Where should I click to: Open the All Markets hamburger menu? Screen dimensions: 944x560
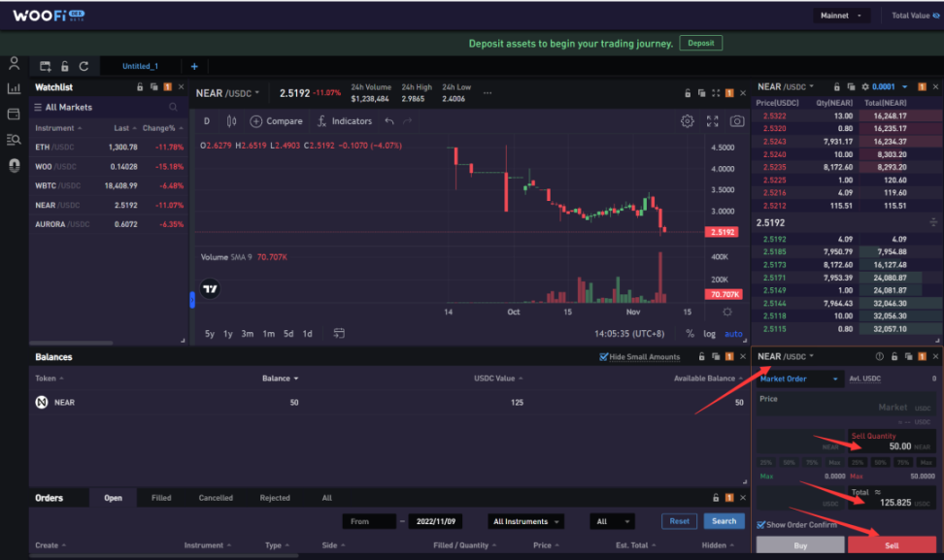click(38, 107)
